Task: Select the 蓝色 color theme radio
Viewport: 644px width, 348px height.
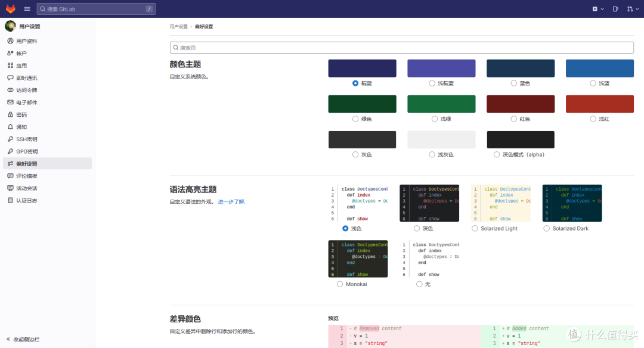Action: tap(514, 83)
